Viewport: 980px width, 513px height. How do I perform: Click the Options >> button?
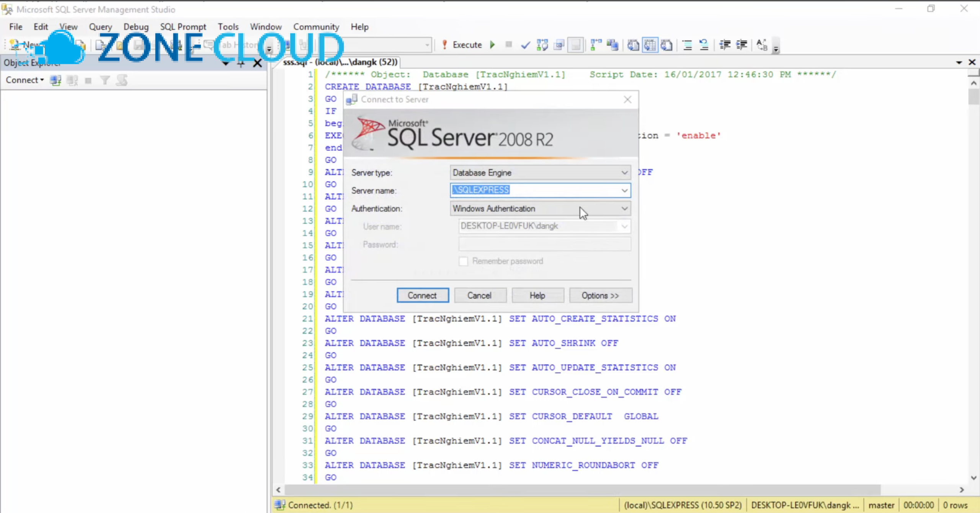(x=600, y=295)
